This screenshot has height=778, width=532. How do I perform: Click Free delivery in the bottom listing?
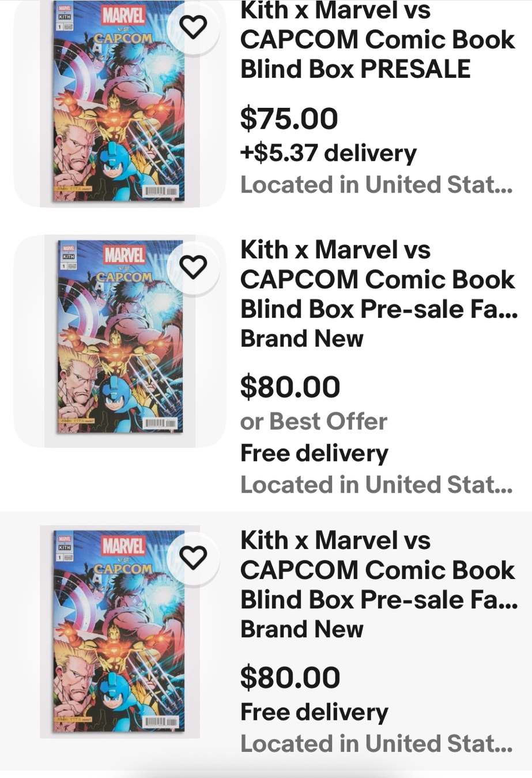pos(314,712)
